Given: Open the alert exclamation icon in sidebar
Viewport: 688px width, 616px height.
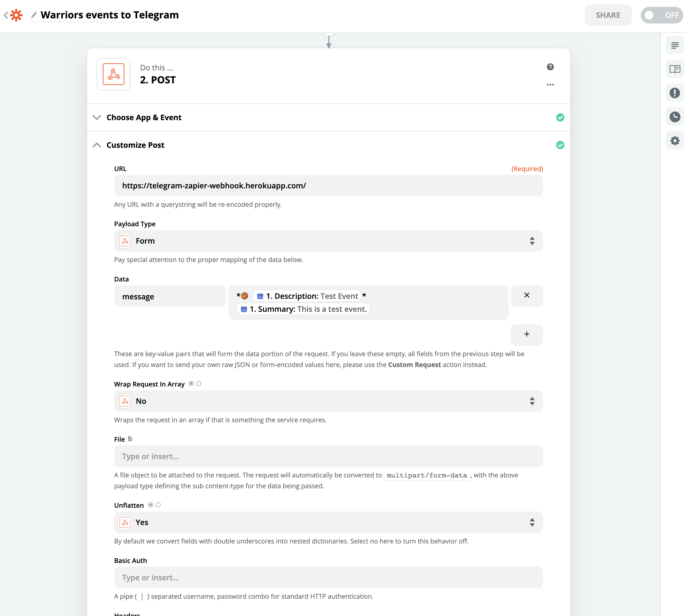Looking at the screenshot, I should pyautogui.click(x=674, y=93).
